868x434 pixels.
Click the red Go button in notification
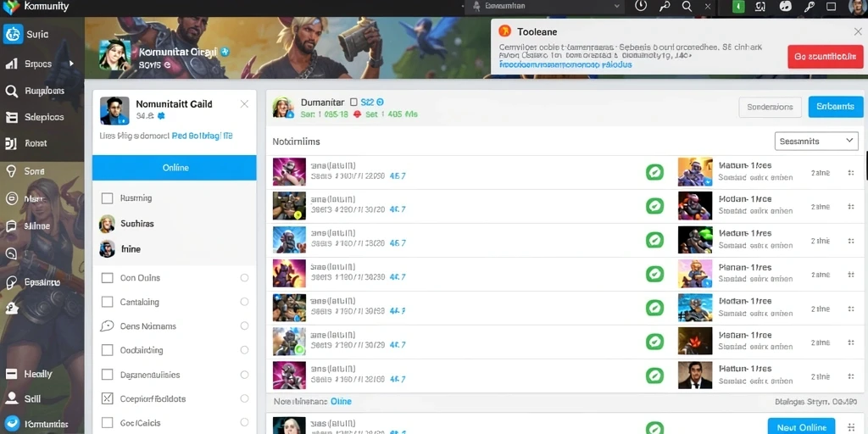click(x=825, y=57)
